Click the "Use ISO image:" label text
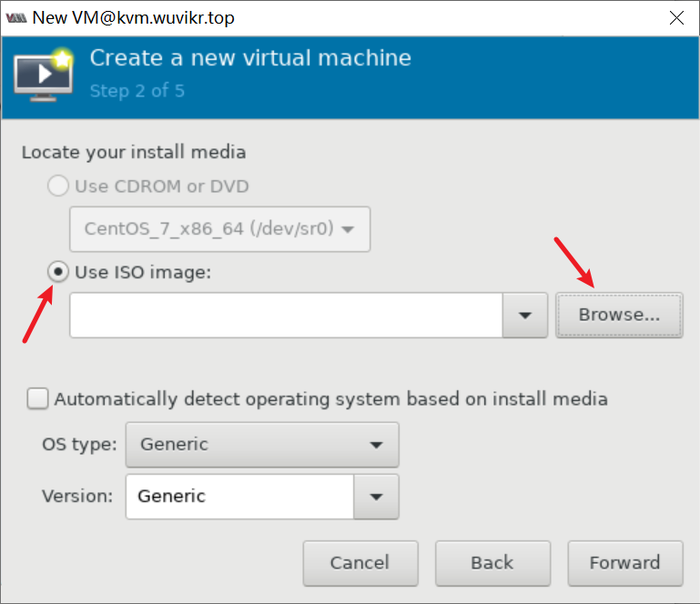The width and height of the screenshot is (700, 604). coord(143,272)
